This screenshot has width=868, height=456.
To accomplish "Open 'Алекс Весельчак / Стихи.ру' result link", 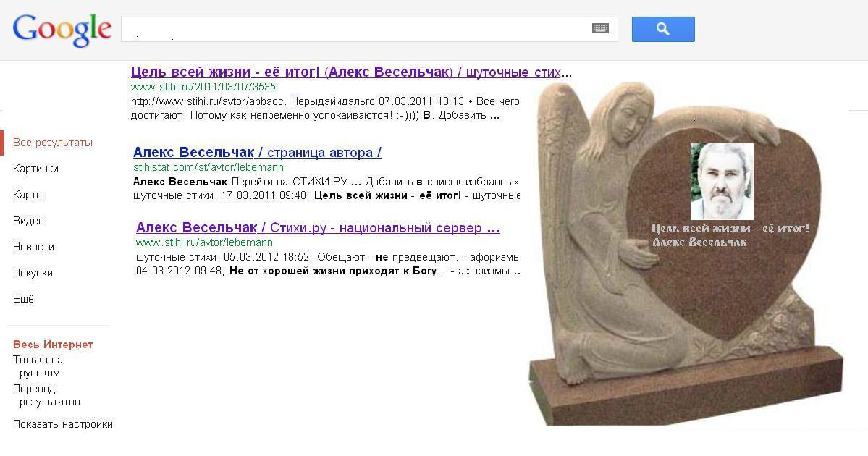I will pyautogui.click(x=317, y=228).
